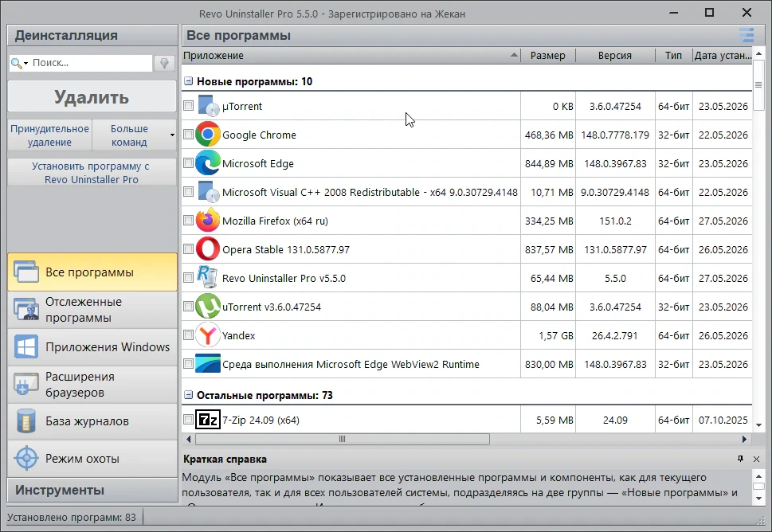
Task: Collapse the Остальные программы group
Action: pyautogui.click(x=188, y=395)
